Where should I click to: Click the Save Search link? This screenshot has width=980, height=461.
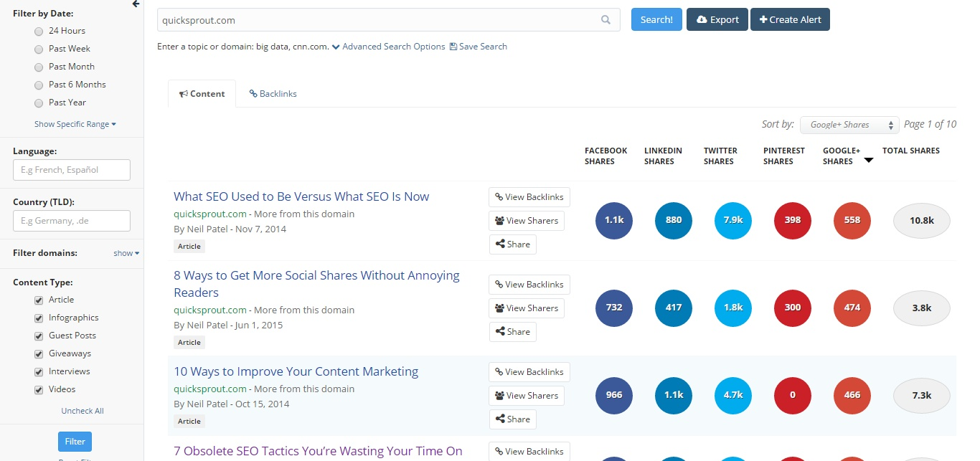[x=478, y=47]
